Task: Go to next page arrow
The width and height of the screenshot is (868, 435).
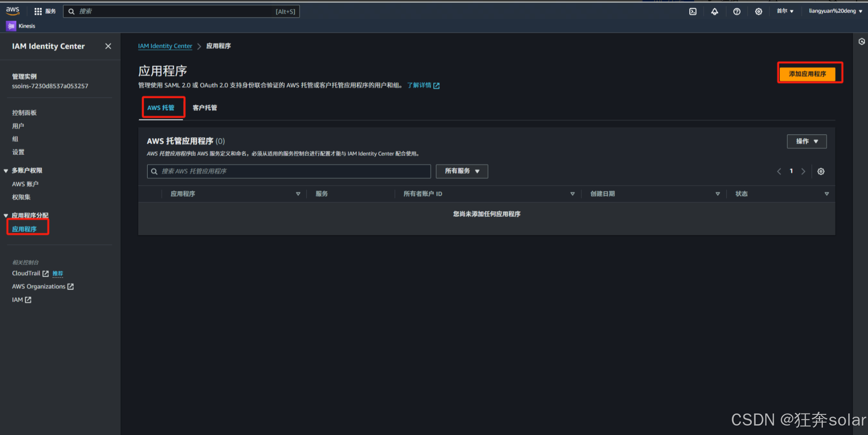Action: pyautogui.click(x=803, y=171)
